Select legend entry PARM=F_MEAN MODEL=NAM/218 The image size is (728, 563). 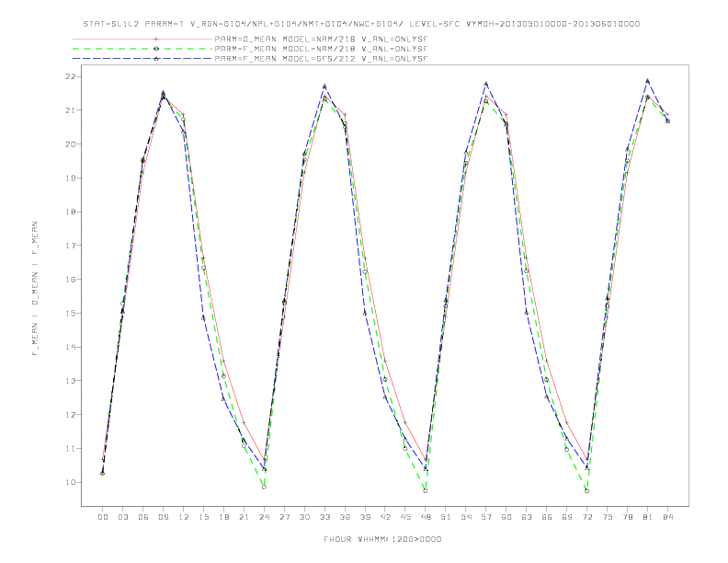[322, 49]
